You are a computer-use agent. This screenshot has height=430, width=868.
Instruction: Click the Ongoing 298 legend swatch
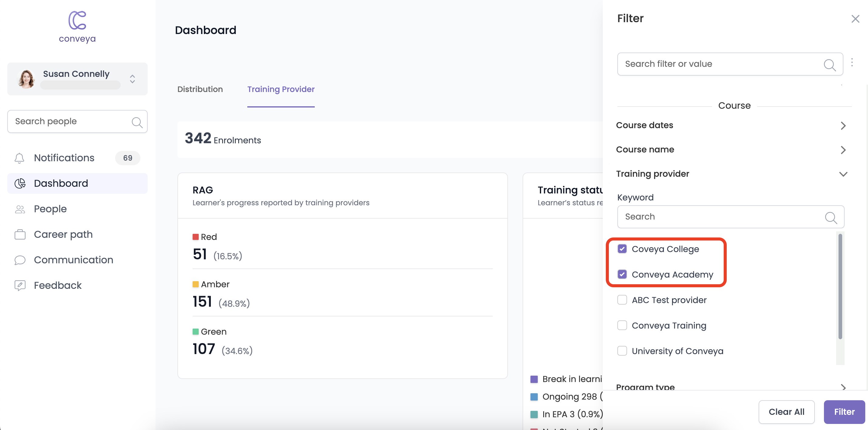point(534,397)
